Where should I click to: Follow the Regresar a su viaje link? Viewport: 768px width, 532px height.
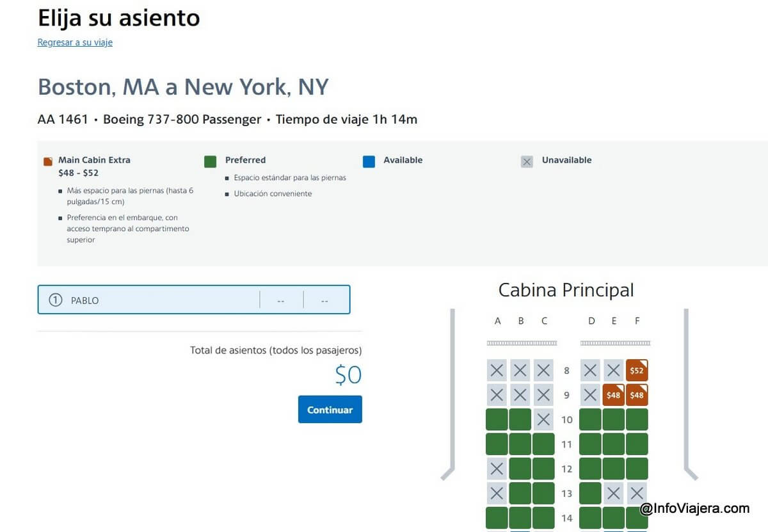tap(75, 42)
